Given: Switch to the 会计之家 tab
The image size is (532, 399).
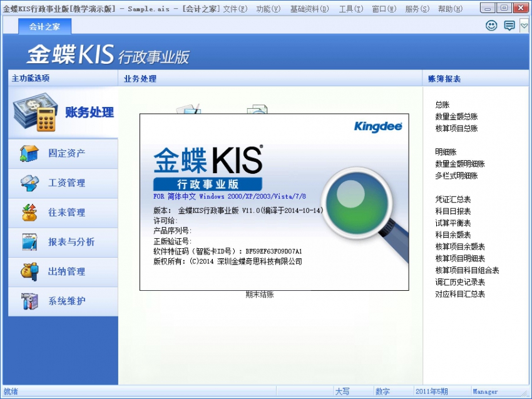Looking at the screenshot, I should (x=44, y=26).
